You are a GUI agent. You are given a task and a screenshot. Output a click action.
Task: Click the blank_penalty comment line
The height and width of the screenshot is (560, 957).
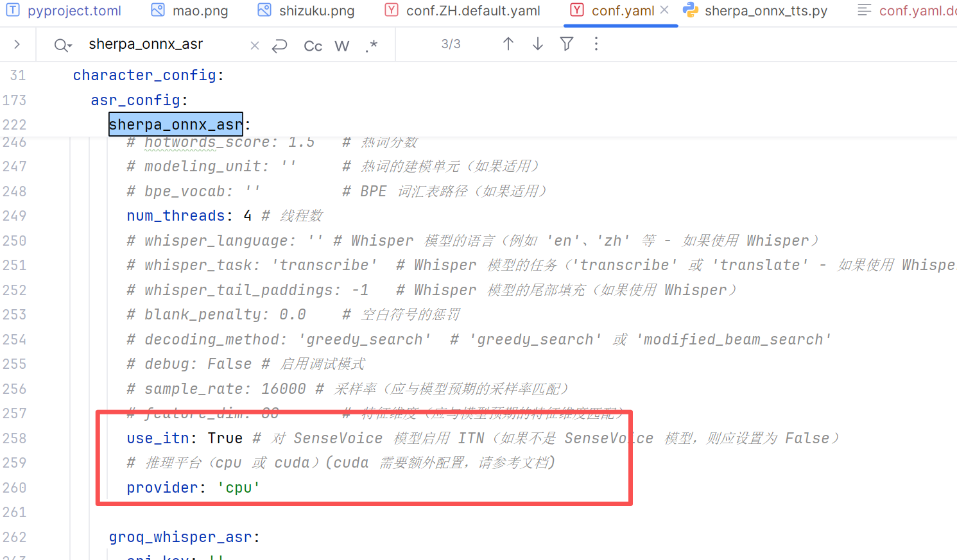pos(293,314)
